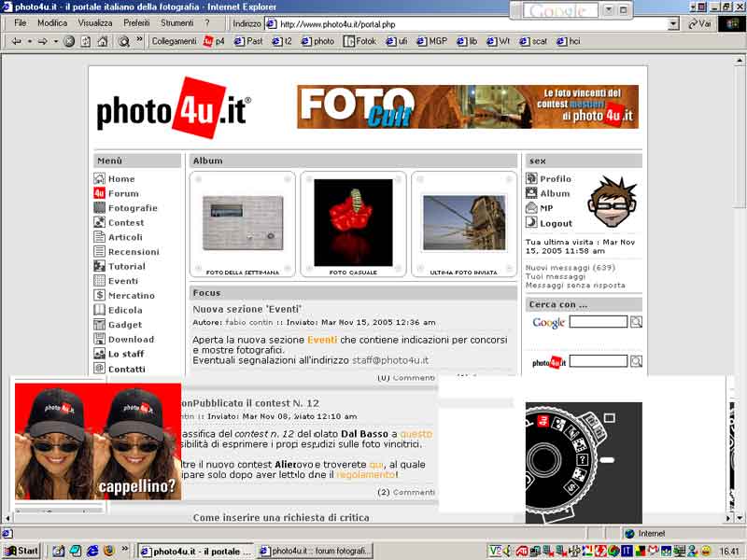This screenshot has height=560, width=747.
Task: Follow the orange Eventi link in Focus
Action: pyautogui.click(x=322, y=340)
